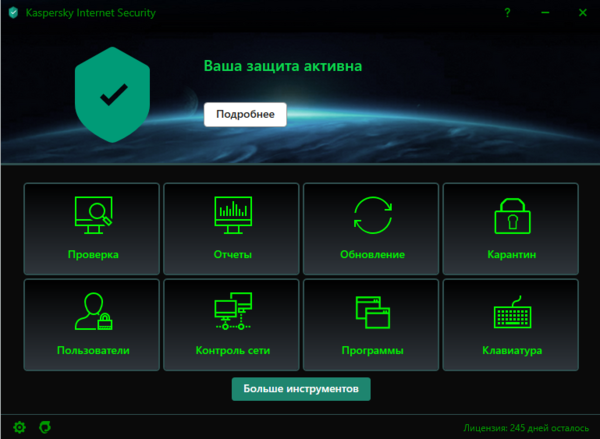Viewport: 600px width, 439px height.
Task: Minimize the Kaspersky window
Action: click(x=545, y=13)
